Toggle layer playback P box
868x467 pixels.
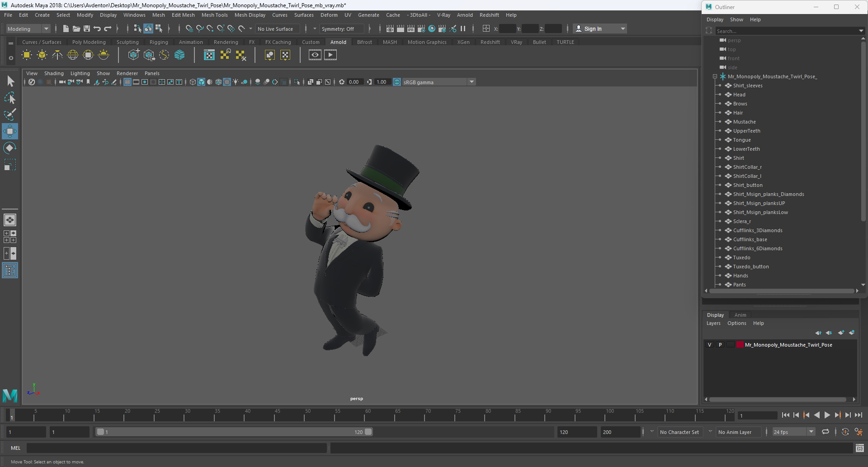(720, 345)
